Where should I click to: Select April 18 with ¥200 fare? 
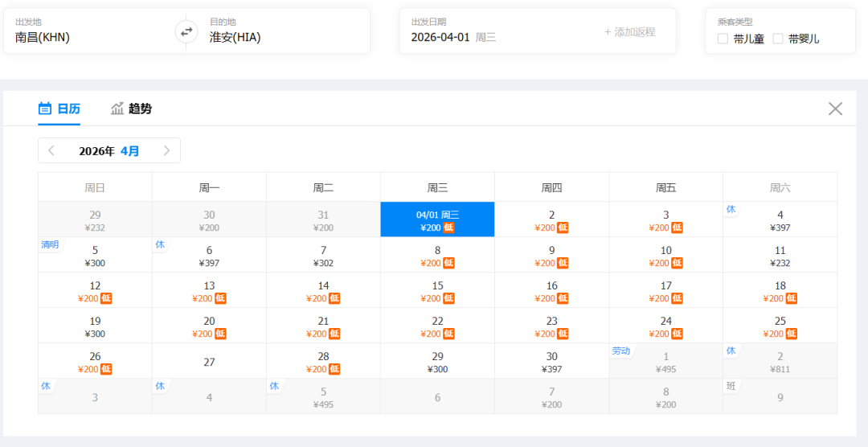pyautogui.click(x=780, y=290)
